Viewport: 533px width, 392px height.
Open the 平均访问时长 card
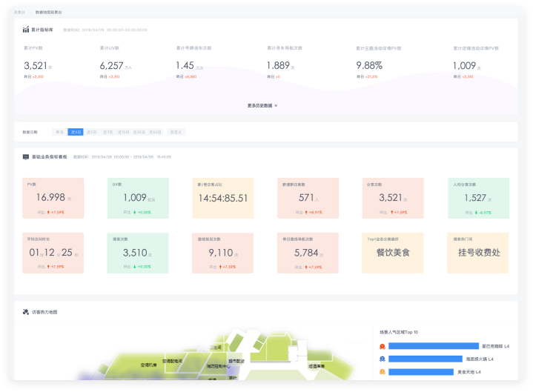pos(53,253)
